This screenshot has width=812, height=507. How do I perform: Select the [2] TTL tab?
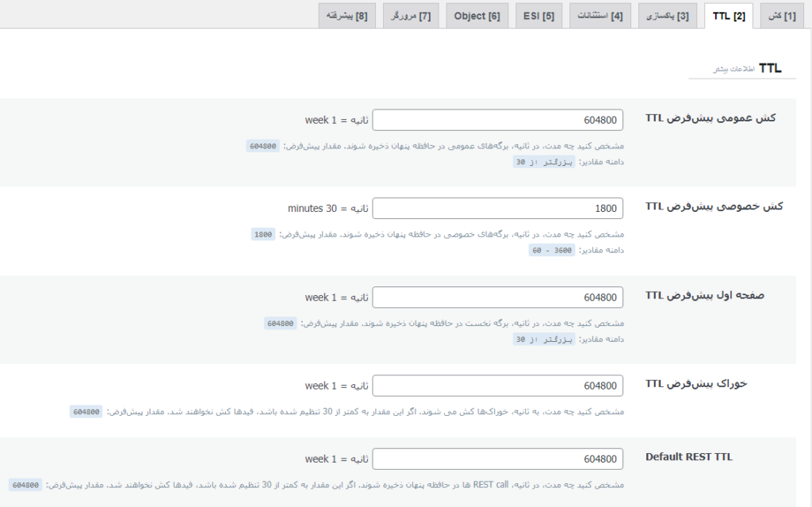(728, 16)
